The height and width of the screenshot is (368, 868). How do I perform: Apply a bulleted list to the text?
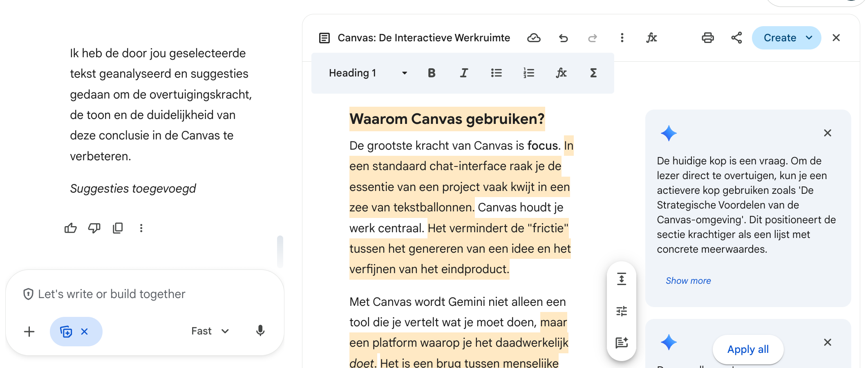coord(496,73)
